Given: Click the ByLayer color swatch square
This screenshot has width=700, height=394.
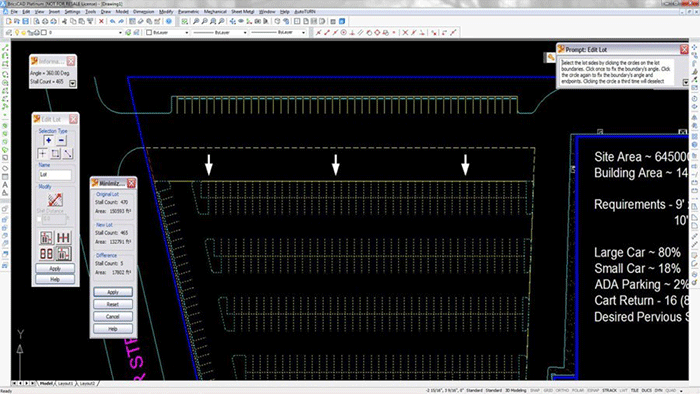Looking at the screenshot, I should tap(149, 33).
